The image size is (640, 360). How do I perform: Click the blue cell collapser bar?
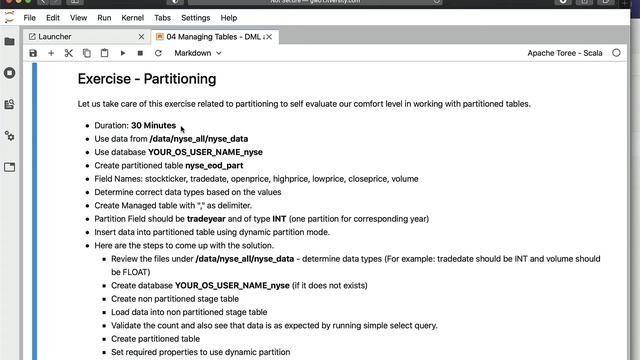pyautogui.click(x=35, y=211)
